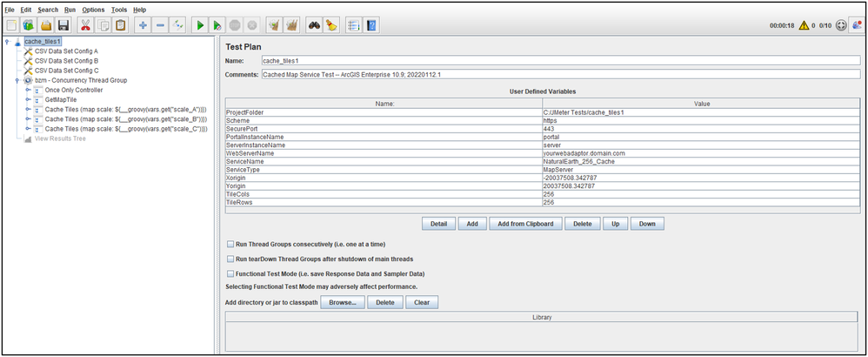Viewport: 868px width, 357px height.
Task: Collapse bzm - Concurrency Thread Group node handle
Action: click(17, 80)
